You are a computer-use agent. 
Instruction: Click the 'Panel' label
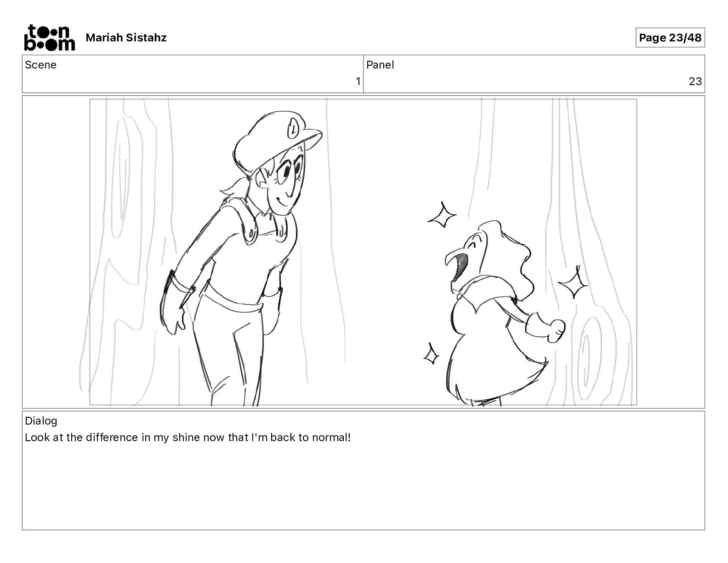pyautogui.click(x=380, y=65)
